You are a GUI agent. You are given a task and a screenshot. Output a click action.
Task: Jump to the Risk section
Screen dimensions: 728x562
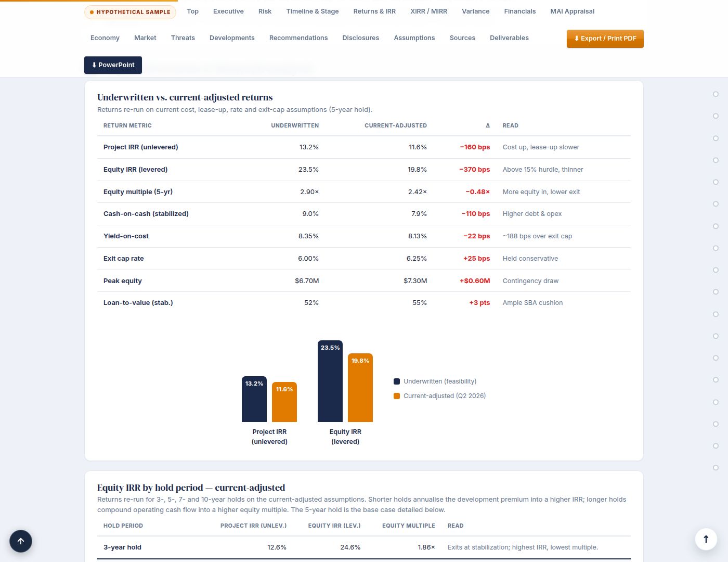pyautogui.click(x=265, y=11)
